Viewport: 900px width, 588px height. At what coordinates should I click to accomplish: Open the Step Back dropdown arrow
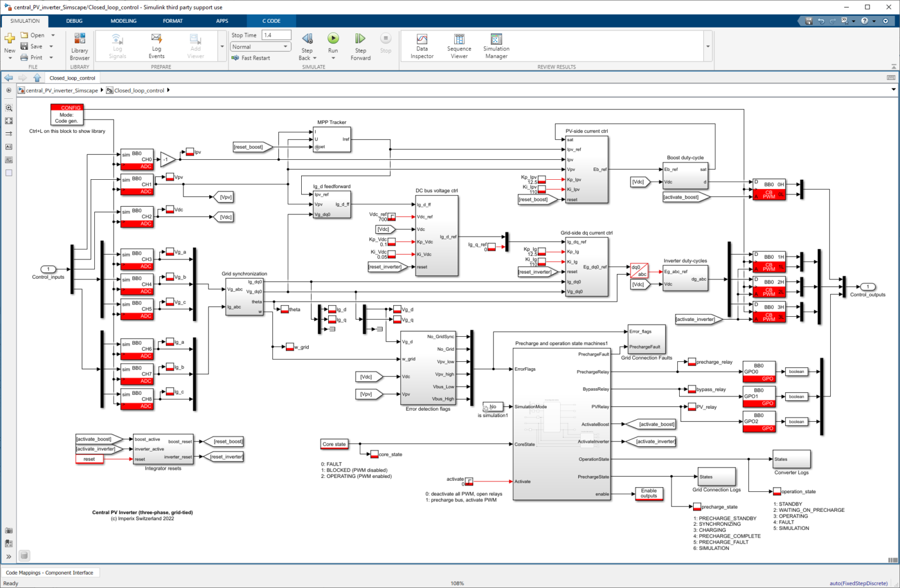314,58
